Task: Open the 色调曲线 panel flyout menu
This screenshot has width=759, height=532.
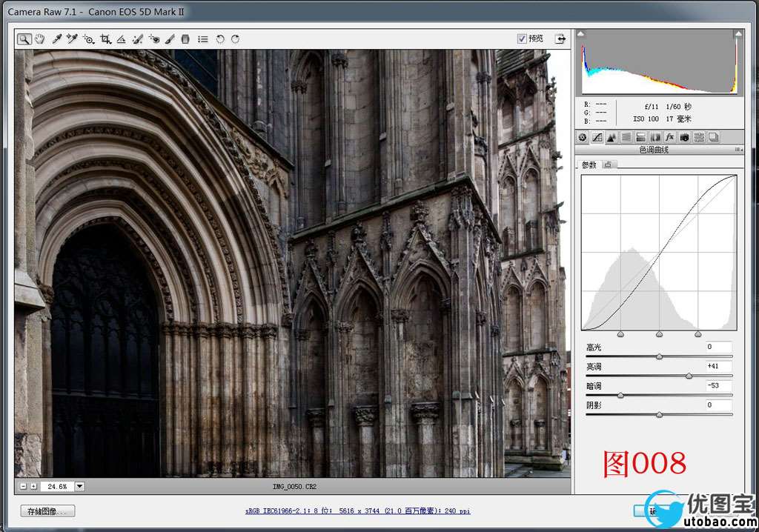Action: 738,150
